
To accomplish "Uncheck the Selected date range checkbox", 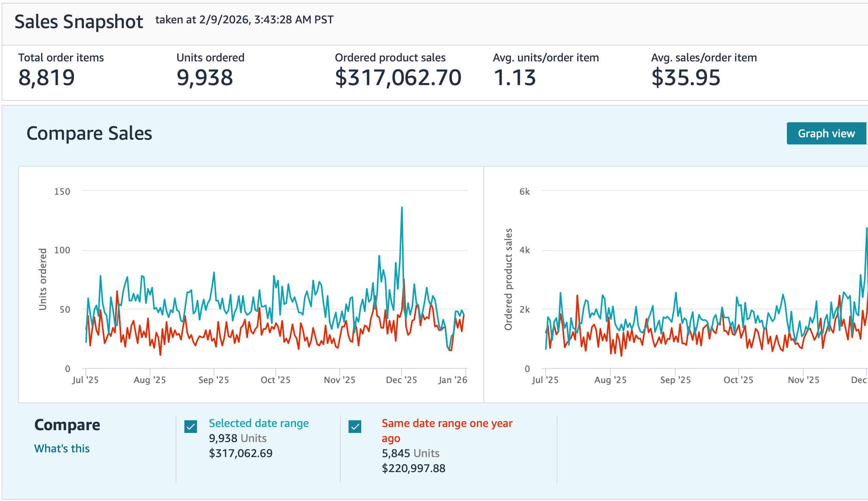I will (191, 427).
